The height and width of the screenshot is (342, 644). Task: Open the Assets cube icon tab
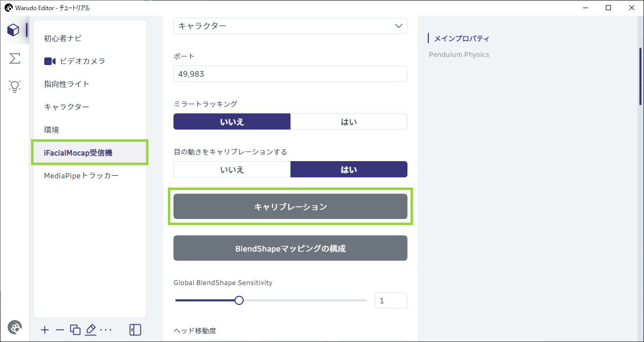click(x=13, y=30)
